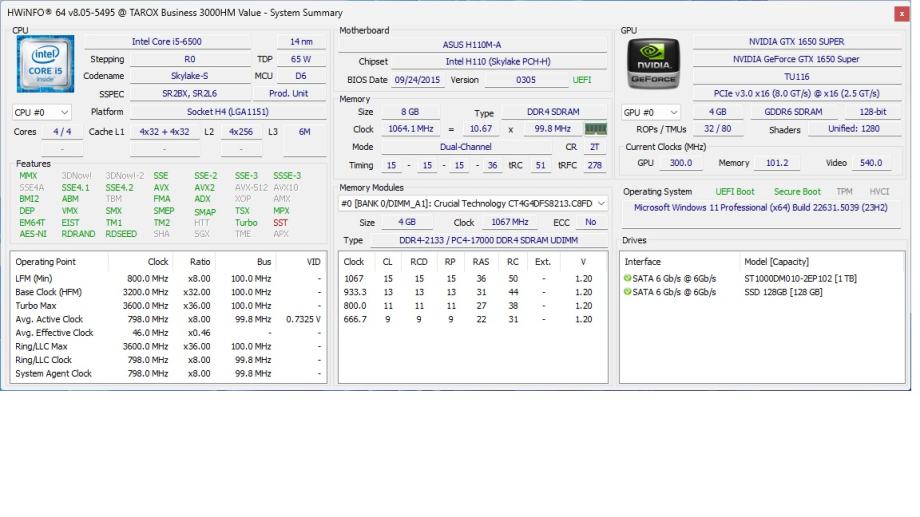This screenshot has width=920, height=517.
Task: Click the BIOS version 0305 value
Action: pos(526,80)
